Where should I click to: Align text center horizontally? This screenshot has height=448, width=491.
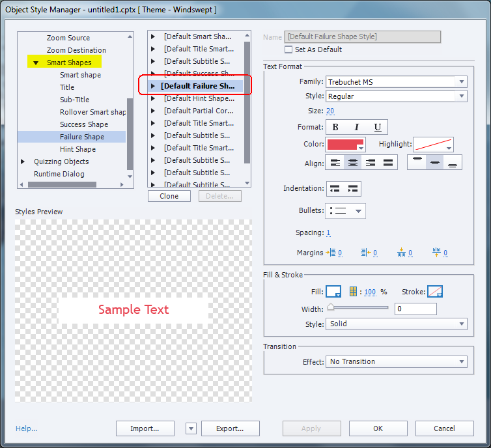pyautogui.click(x=352, y=163)
